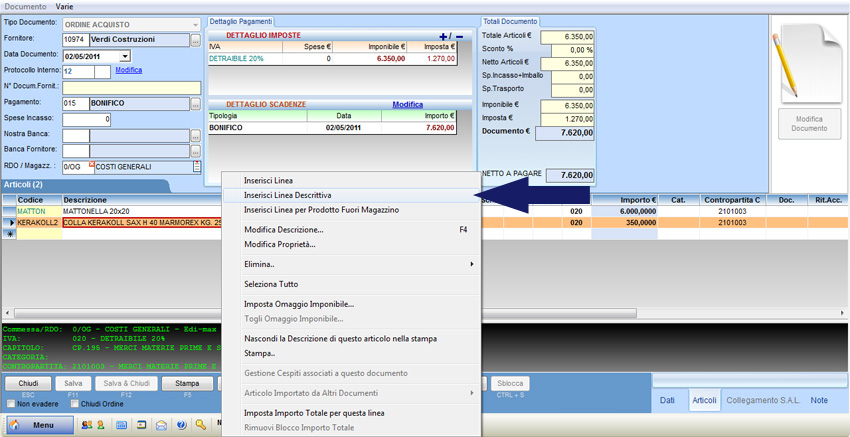This screenshot has height=437, width=850.
Task: Open the blue question mark help icon
Action: point(181,425)
